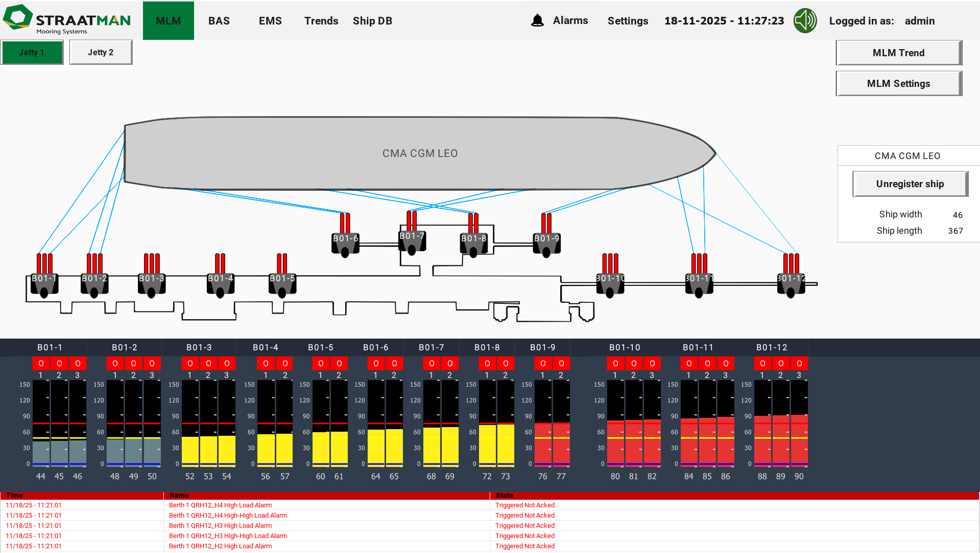Image resolution: width=980 pixels, height=553 pixels.
Task: Select the top QRH12_H4 High Load Alarm row
Action: 220,505
